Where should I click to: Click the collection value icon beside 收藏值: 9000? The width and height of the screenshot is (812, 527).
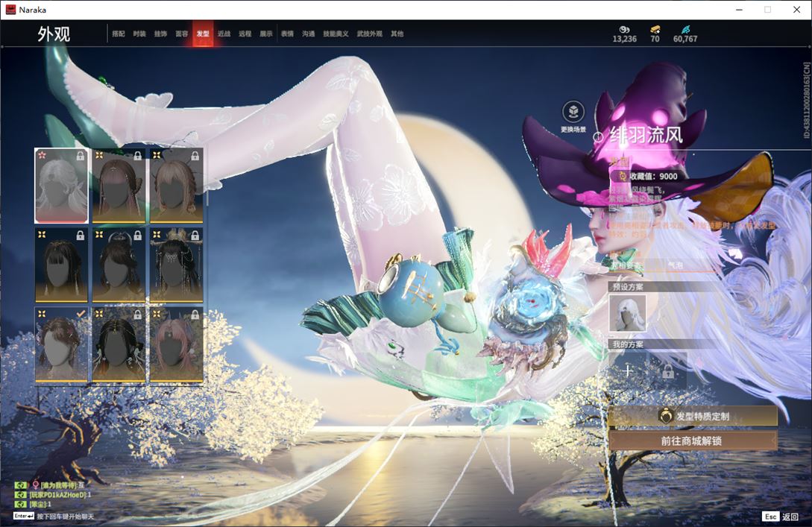point(623,176)
